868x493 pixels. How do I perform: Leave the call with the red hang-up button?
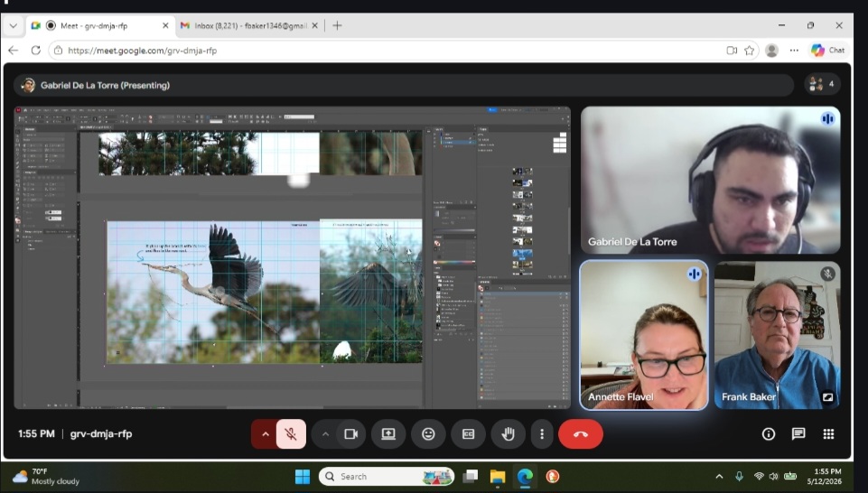click(x=580, y=434)
